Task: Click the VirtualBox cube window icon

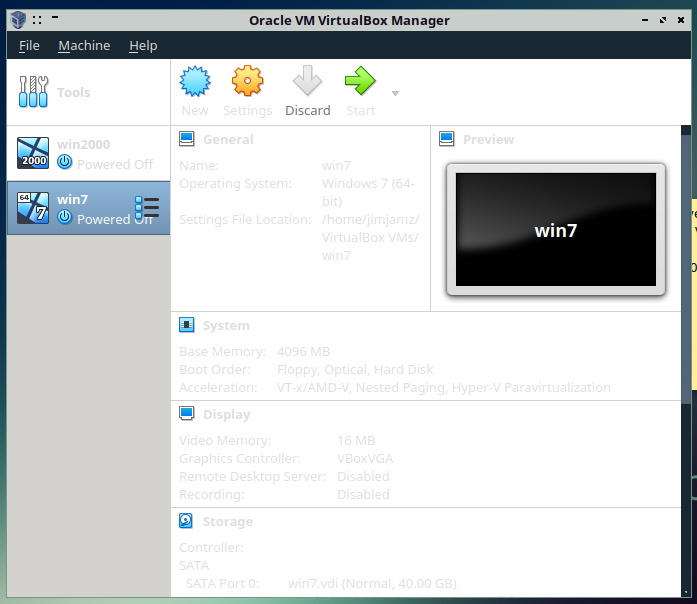Action: pyautogui.click(x=19, y=20)
